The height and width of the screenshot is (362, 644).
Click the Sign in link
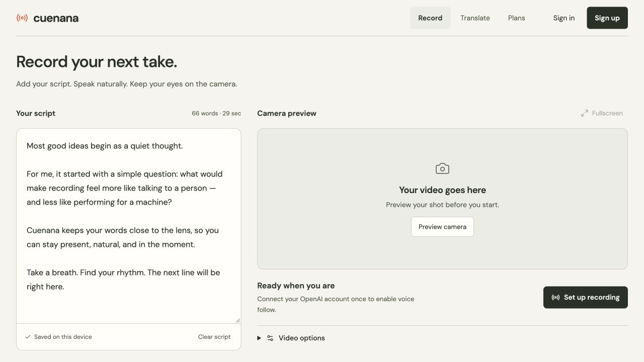(x=563, y=18)
